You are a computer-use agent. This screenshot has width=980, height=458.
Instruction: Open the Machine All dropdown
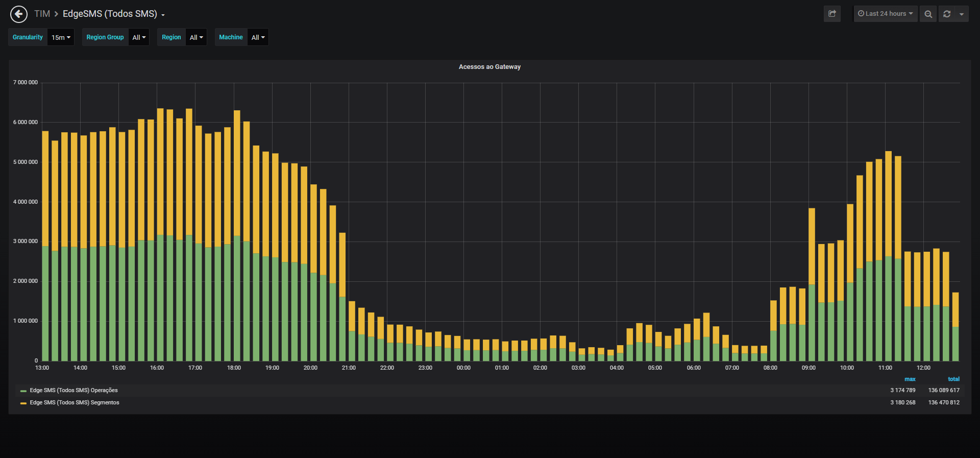tap(258, 37)
